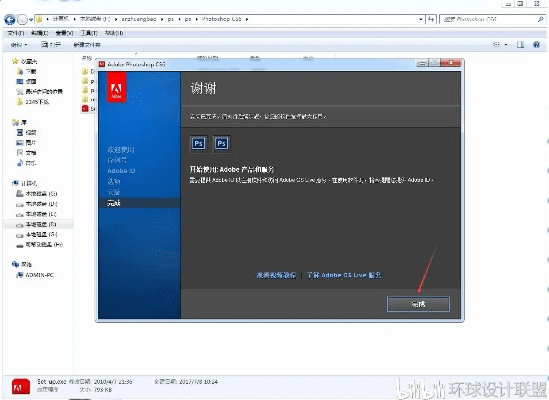
Task: Open the 音乐 music library
Action: click(x=27, y=163)
